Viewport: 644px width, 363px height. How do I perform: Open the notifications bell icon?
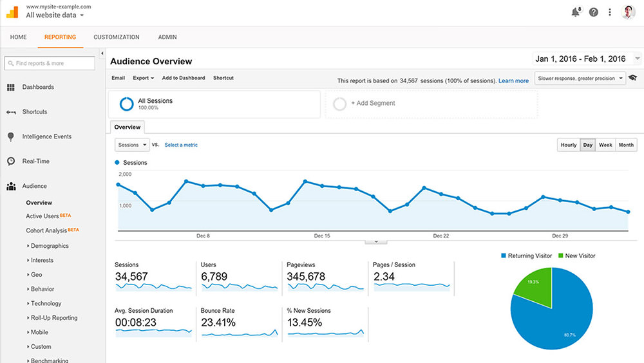pos(575,12)
